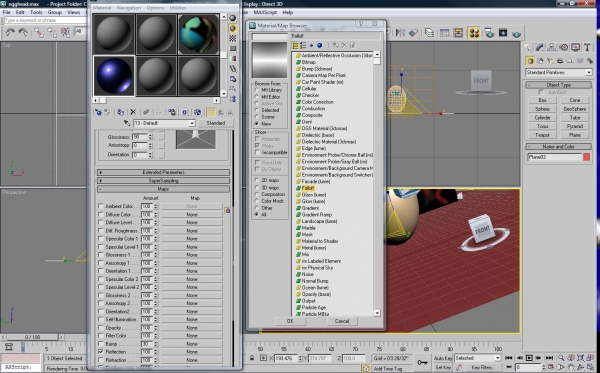Open the 13 - Default material name dropdown
The image size is (600, 373).
(165, 123)
